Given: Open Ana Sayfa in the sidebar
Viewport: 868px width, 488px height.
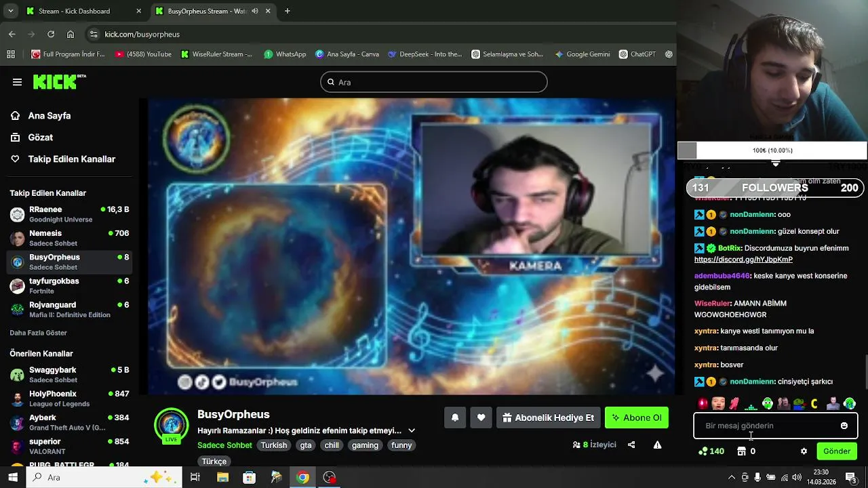Looking at the screenshot, I should [50, 115].
